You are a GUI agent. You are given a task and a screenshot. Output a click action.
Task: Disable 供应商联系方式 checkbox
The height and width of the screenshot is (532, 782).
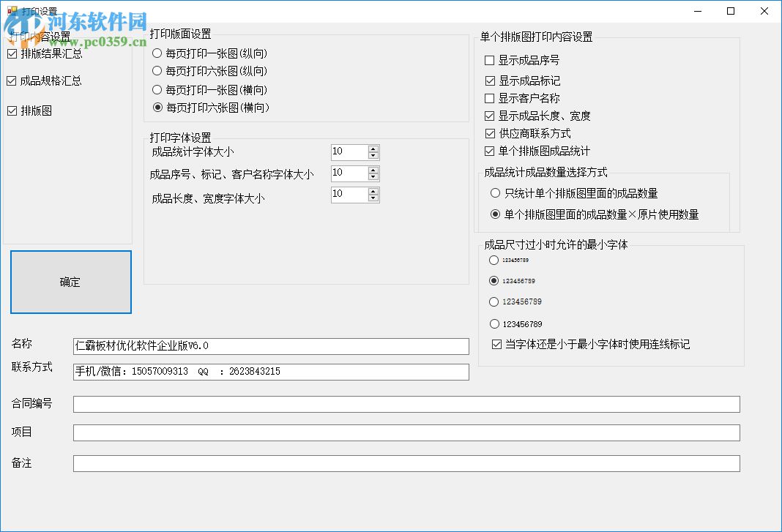point(488,134)
